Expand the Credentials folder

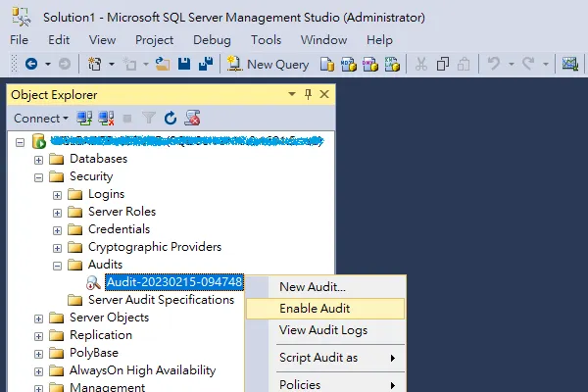[57, 230]
